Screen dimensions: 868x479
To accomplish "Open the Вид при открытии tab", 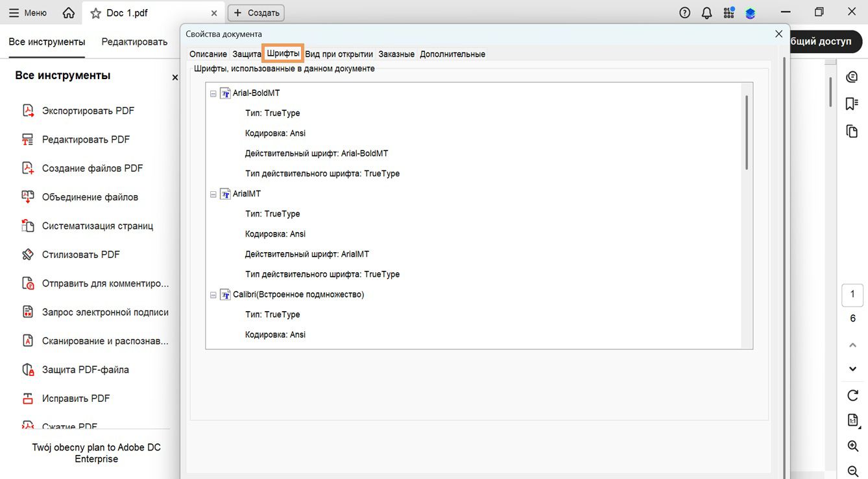I will pos(339,54).
